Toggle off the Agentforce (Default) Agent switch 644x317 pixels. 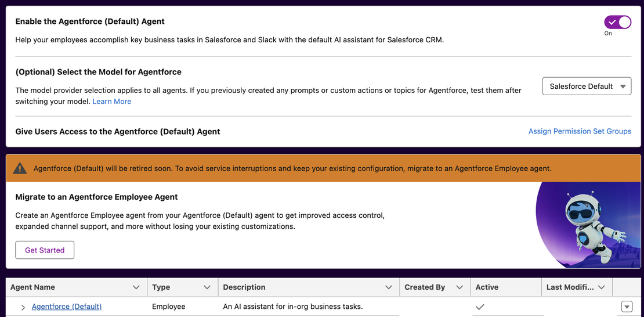[x=617, y=22]
